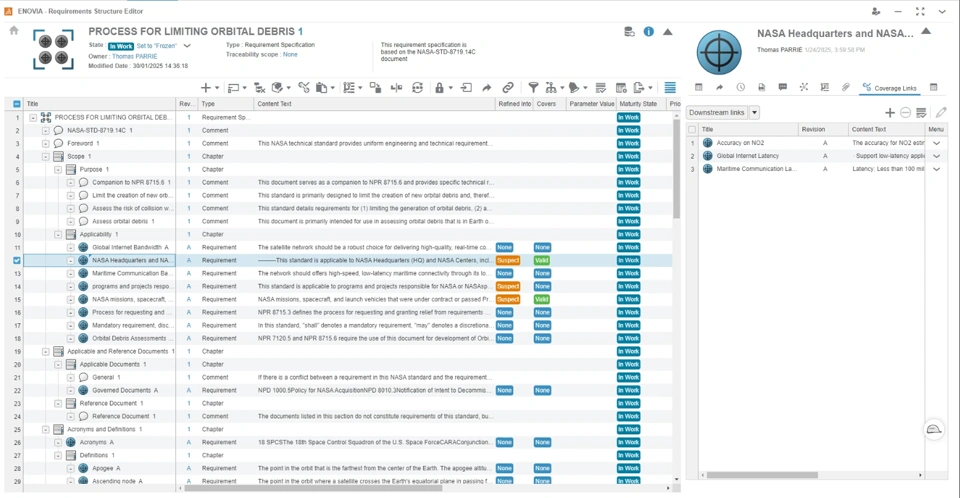This screenshot has height=498, width=960.
Task: Collapse the Scope chapter tree node
Action: point(45,157)
